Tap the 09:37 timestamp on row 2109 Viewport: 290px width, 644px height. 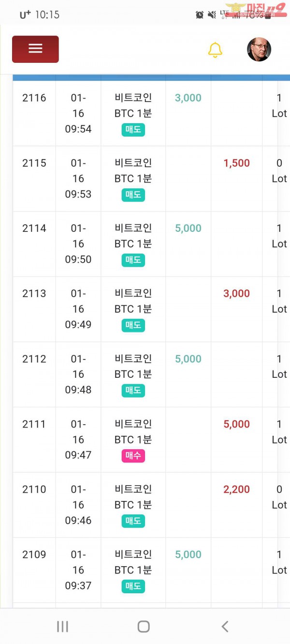click(x=78, y=586)
